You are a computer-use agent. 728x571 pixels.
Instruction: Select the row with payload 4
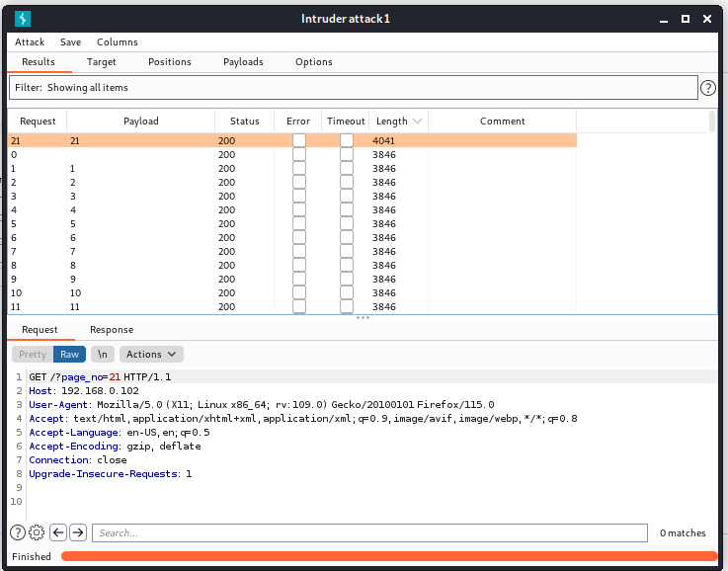pyautogui.click(x=292, y=209)
